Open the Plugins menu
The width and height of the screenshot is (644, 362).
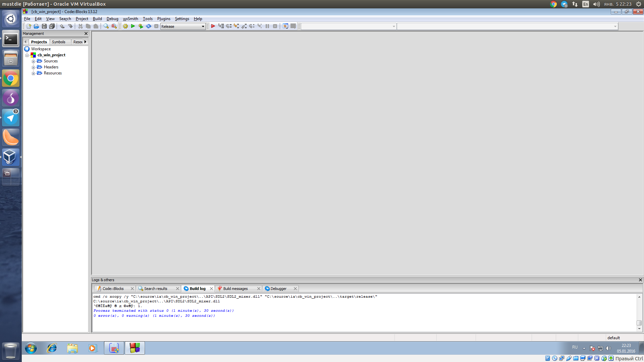[163, 19]
